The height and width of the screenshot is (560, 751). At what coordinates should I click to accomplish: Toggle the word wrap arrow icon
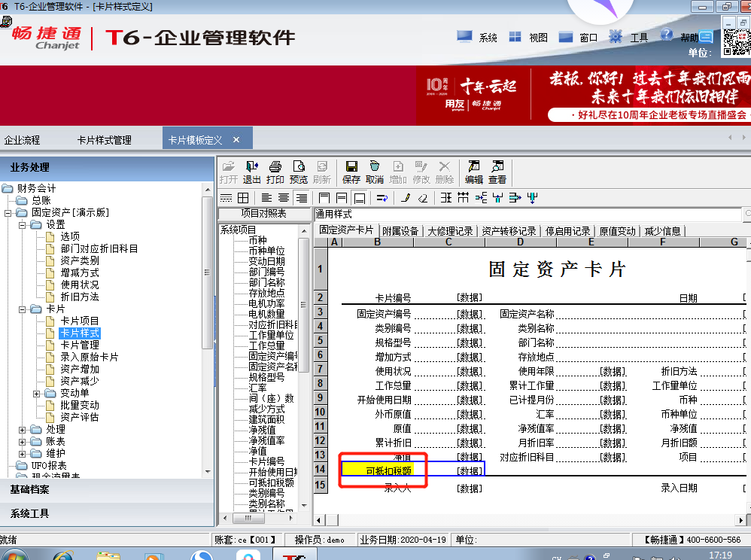coord(382,198)
